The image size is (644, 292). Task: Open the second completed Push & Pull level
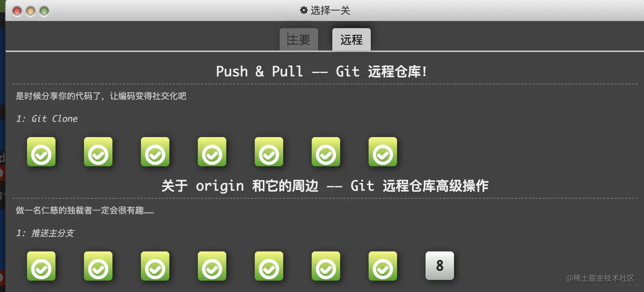(x=98, y=152)
